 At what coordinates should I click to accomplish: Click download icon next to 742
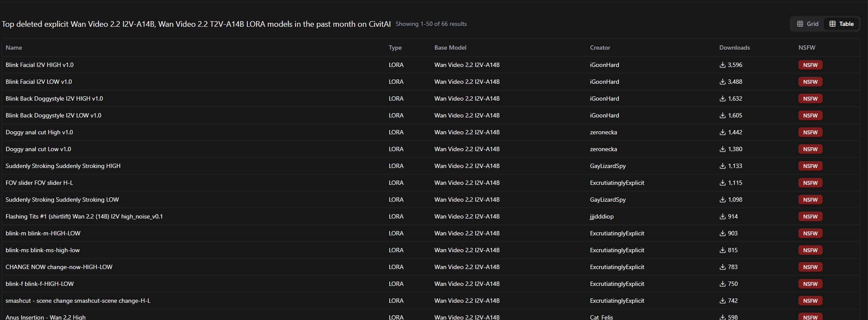(x=722, y=301)
